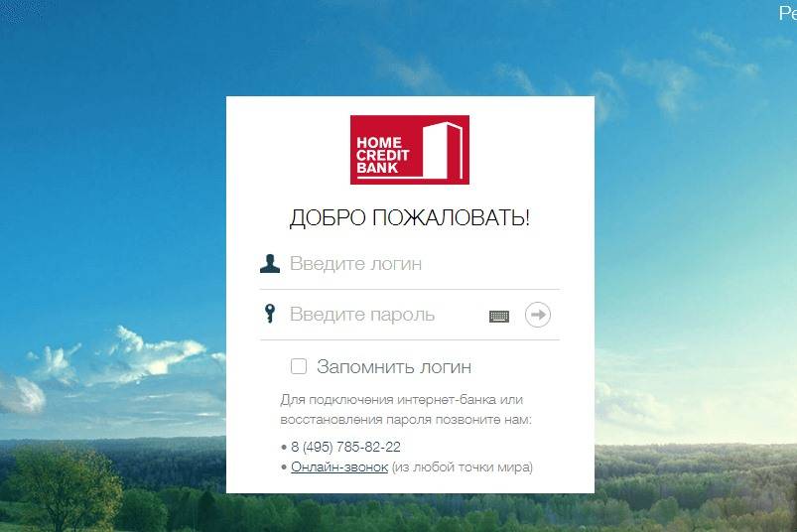Tick the "Запомнить логин" checkbox

[299, 366]
